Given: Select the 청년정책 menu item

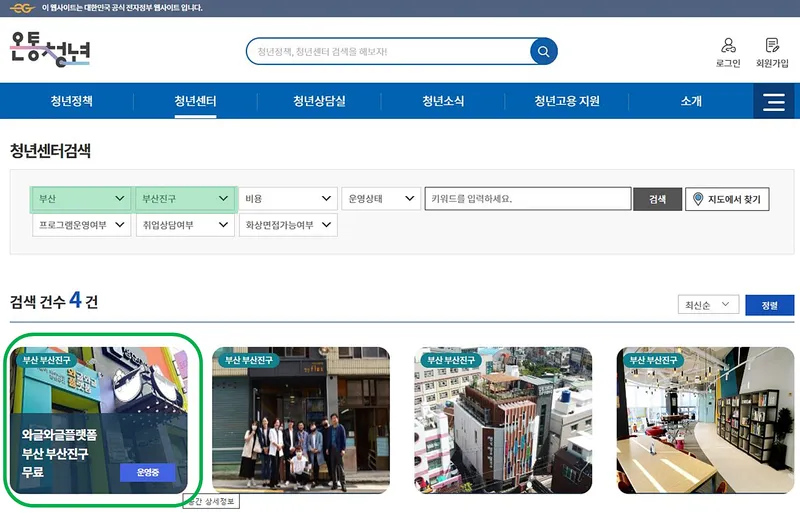Looking at the screenshot, I should (78, 101).
